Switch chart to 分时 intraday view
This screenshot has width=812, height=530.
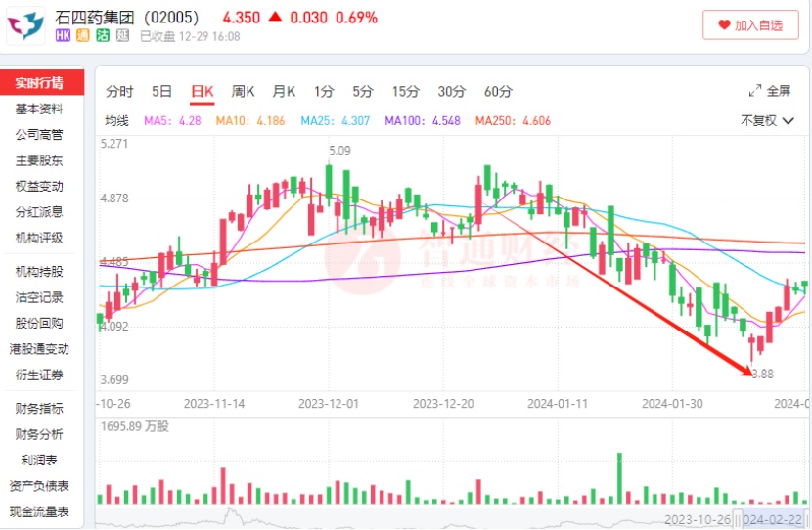pyautogui.click(x=118, y=91)
